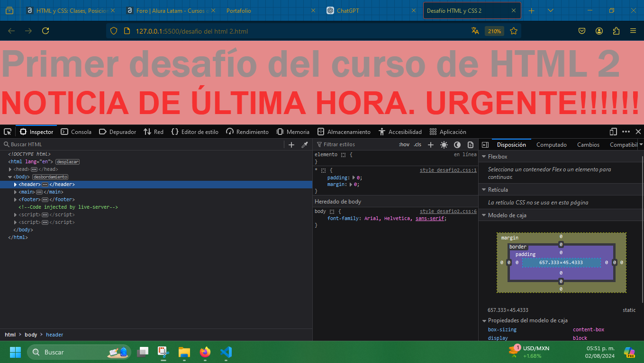Show more sidebar tabs dropdown arrow
Viewport: 644px width, 363px height.
(x=641, y=144)
